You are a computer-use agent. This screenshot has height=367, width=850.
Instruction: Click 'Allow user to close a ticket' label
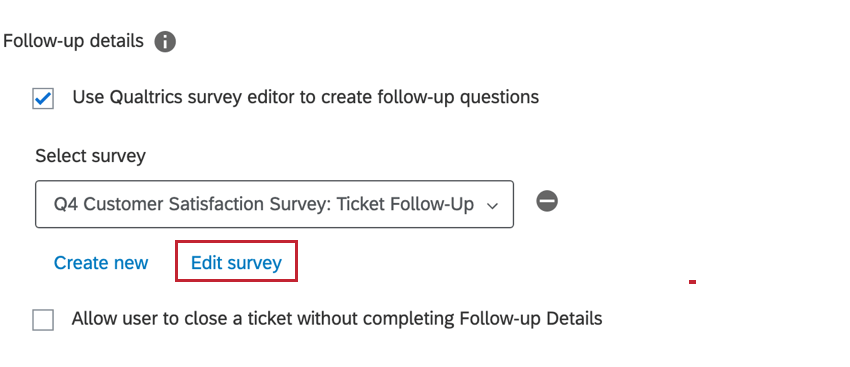coord(337,318)
